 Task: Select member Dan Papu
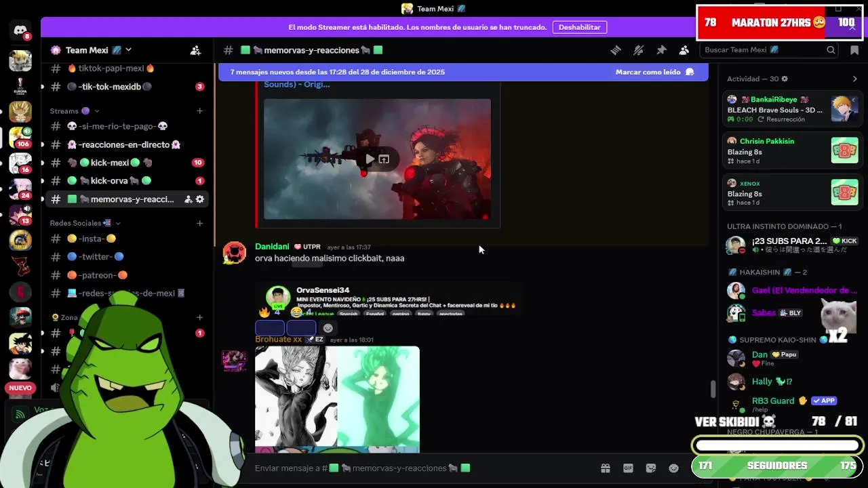(x=792, y=359)
